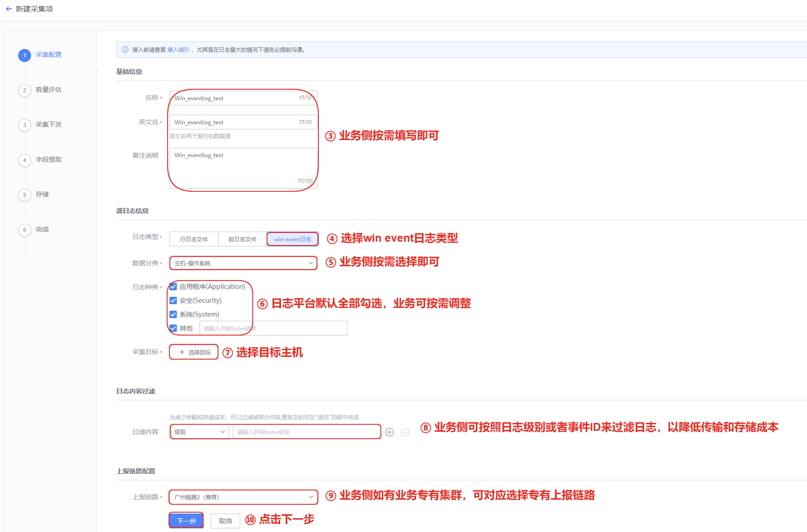Screen dimensions: 807x532
Task: Open the 接入指引 link
Action: (x=178, y=50)
